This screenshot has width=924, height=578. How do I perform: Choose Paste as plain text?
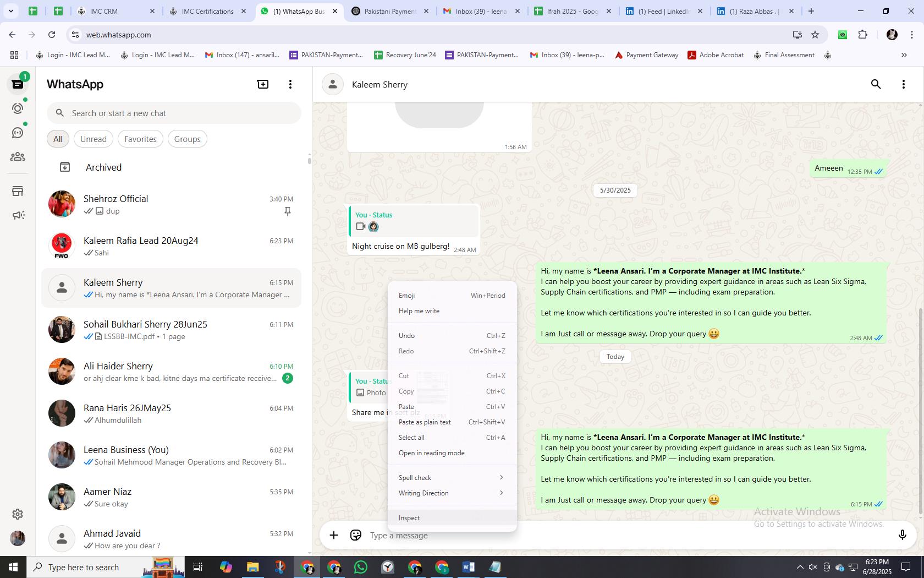point(452,422)
